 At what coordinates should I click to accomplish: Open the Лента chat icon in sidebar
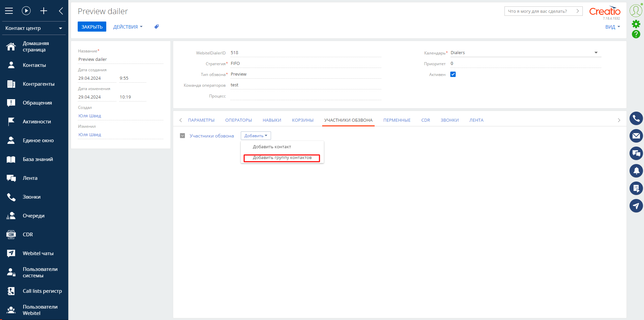11,178
